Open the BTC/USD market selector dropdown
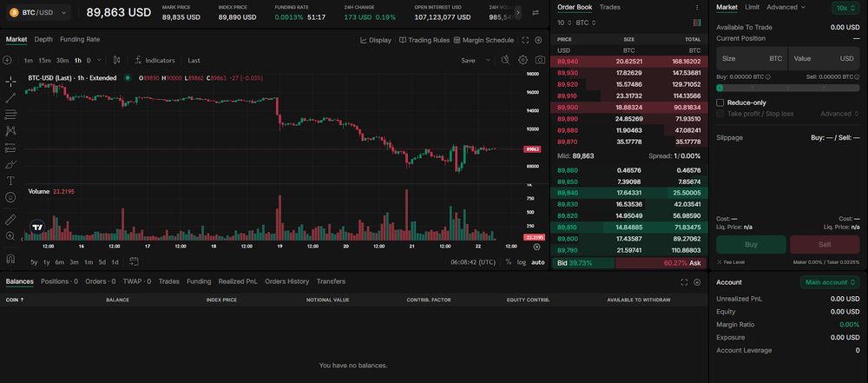 39,12
